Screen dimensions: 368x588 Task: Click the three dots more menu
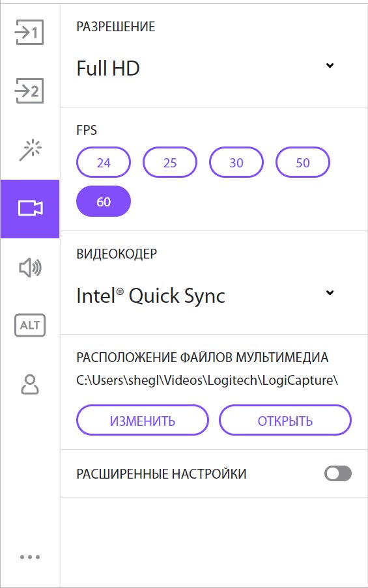tap(30, 557)
